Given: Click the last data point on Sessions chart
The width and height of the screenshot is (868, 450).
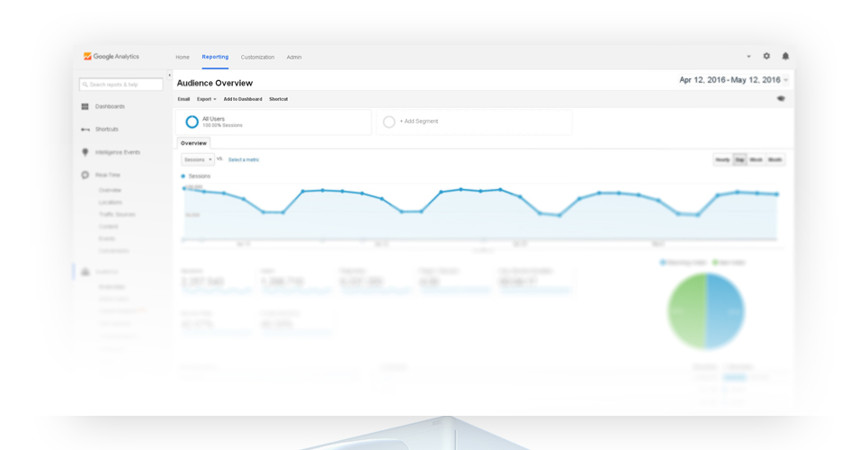Looking at the screenshot, I should 776,194.
